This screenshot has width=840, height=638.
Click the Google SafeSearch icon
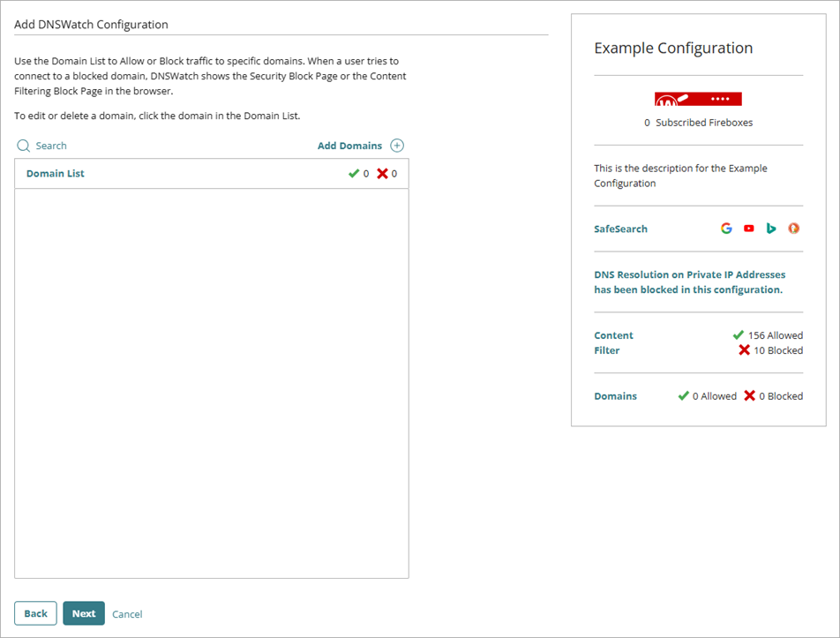pos(726,228)
